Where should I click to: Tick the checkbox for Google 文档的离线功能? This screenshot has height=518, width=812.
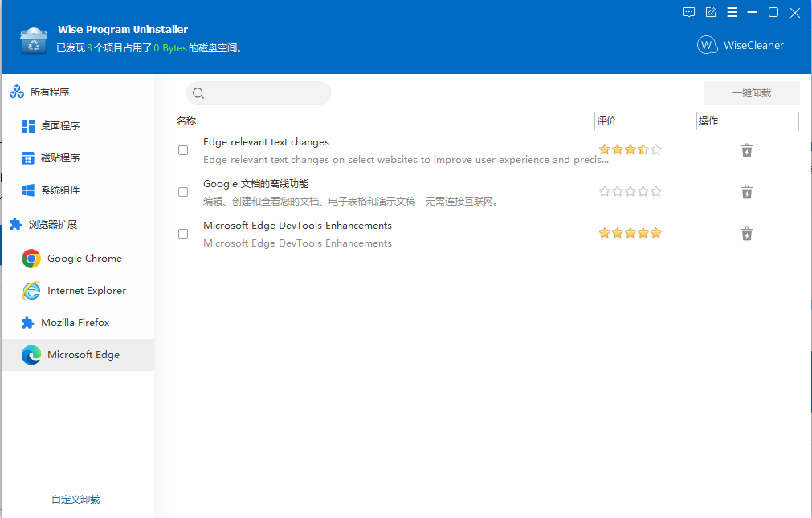(x=183, y=192)
